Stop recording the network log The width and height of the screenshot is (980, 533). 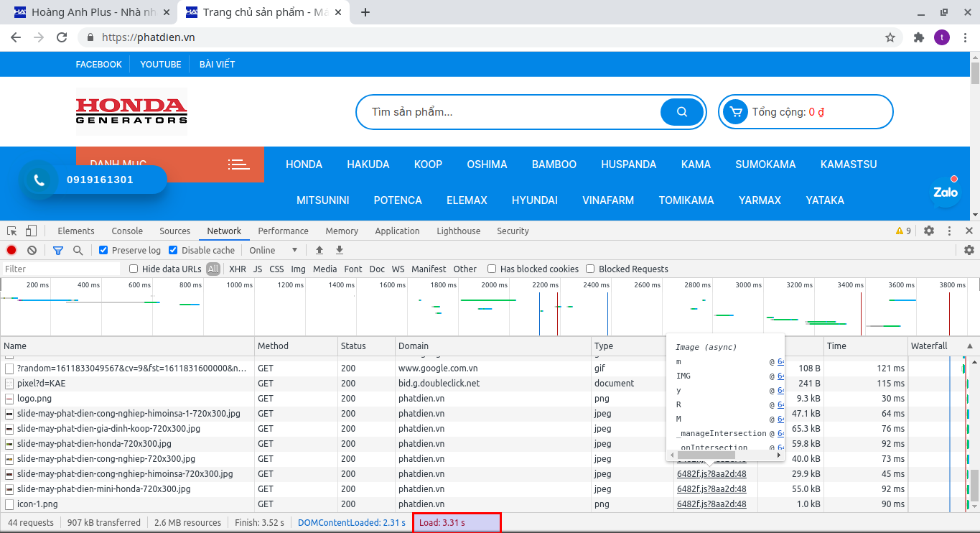(11, 250)
